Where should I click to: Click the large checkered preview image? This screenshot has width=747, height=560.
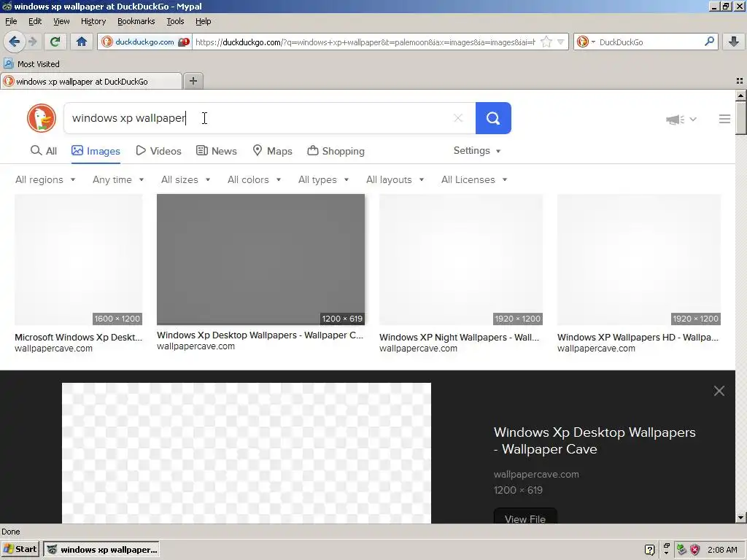coord(247,453)
